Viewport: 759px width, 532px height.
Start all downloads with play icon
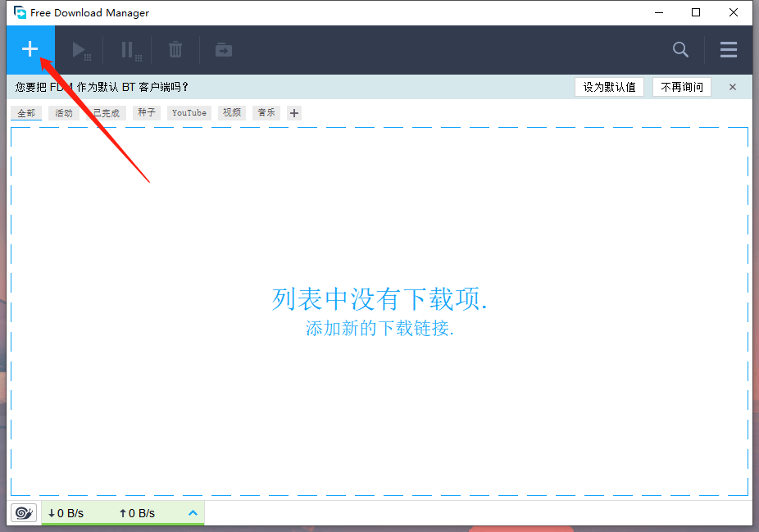pos(81,50)
